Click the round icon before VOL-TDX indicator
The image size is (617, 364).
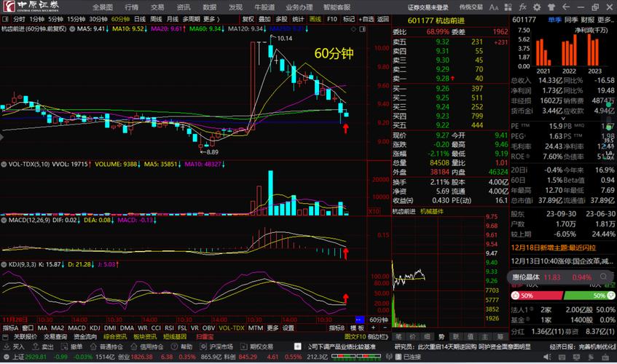coord(4,165)
